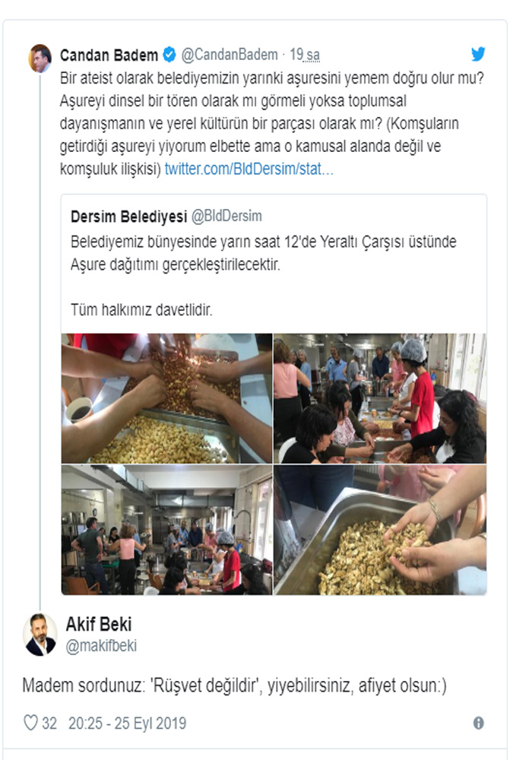Open the tweet info circle icon
Image resolution: width=532 pixels, height=760 pixels.
coord(478,724)
